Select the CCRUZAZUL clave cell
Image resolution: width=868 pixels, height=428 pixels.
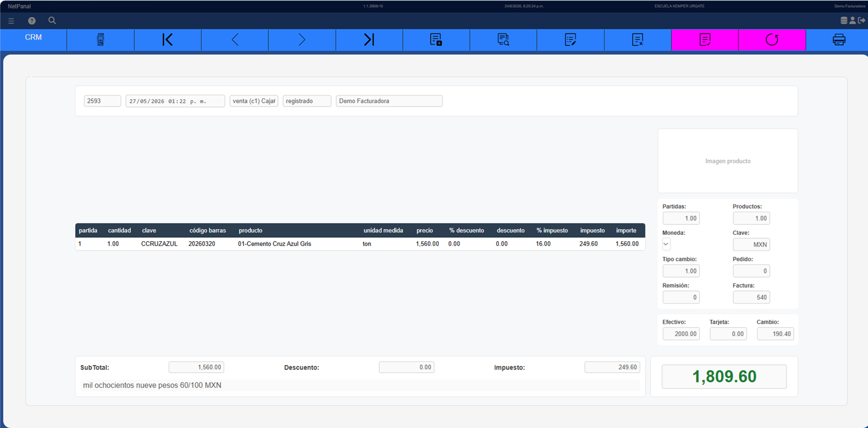click(x=159, y=244)
